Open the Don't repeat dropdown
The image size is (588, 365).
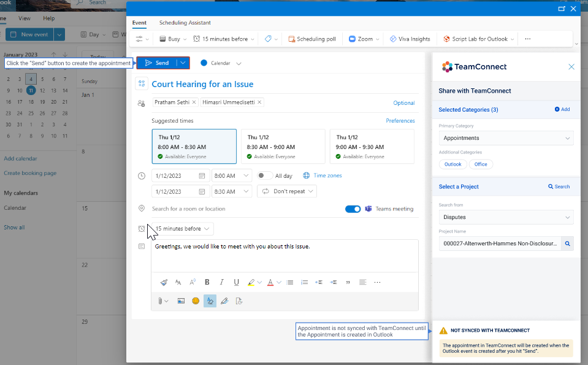point(287,191)
